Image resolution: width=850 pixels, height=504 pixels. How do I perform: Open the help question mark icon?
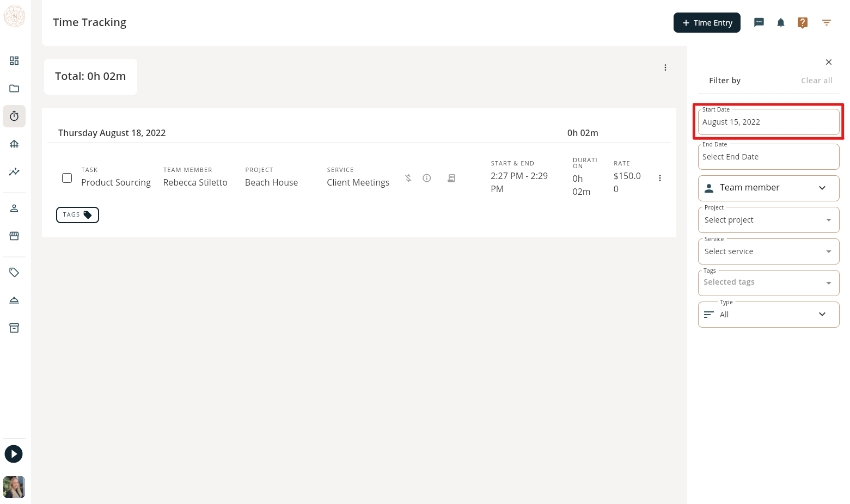(803, 22)
